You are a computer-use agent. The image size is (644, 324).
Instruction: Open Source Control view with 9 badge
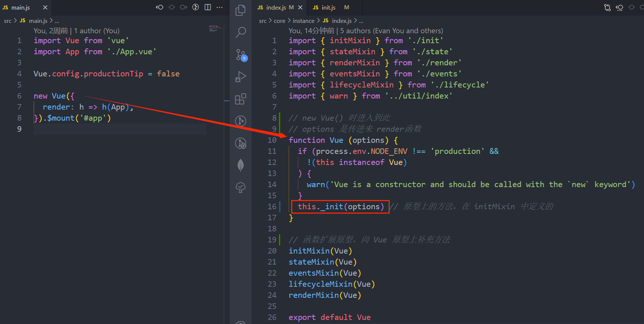click(x=241, y=55)
